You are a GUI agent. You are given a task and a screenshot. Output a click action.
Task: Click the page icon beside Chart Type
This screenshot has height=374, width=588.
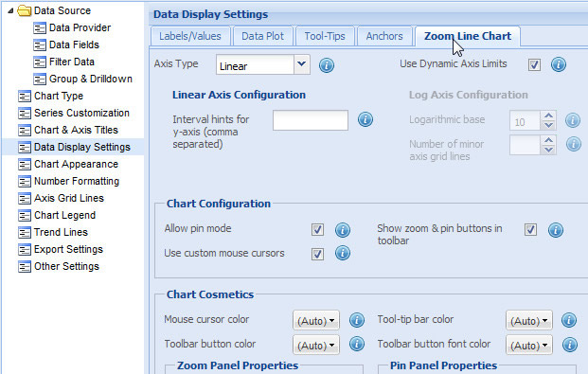pos(25,96)
